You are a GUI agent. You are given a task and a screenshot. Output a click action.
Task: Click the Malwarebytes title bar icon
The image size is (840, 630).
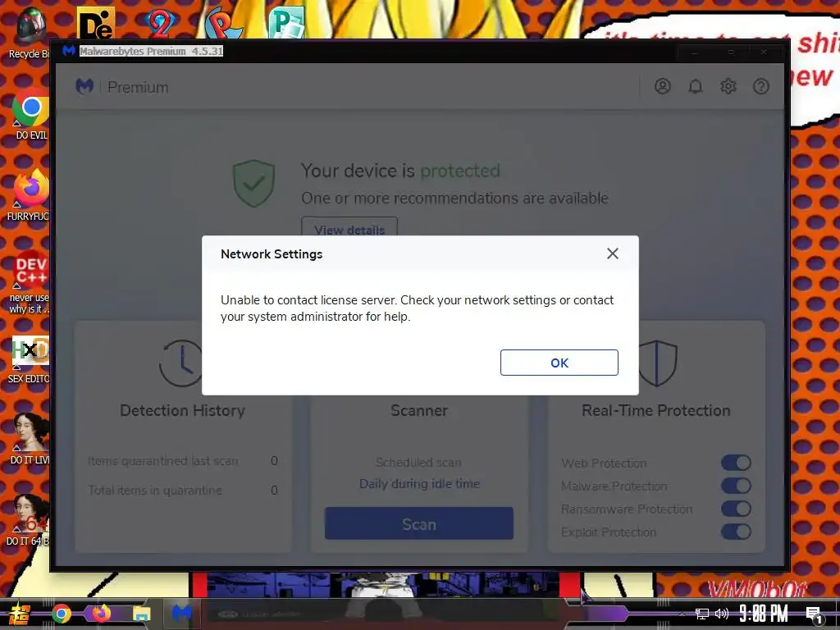tap(69, 51)
